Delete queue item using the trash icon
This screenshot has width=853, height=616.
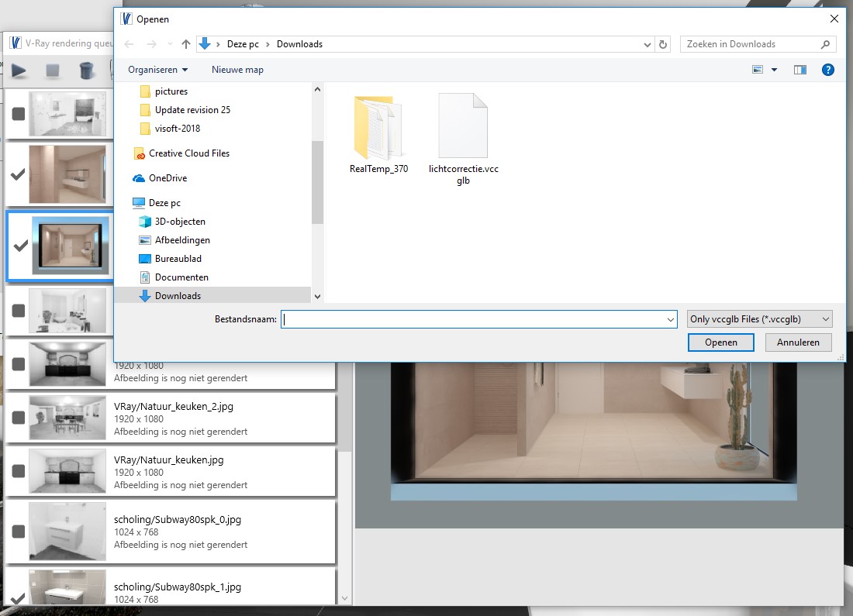[x=87, y=70]
